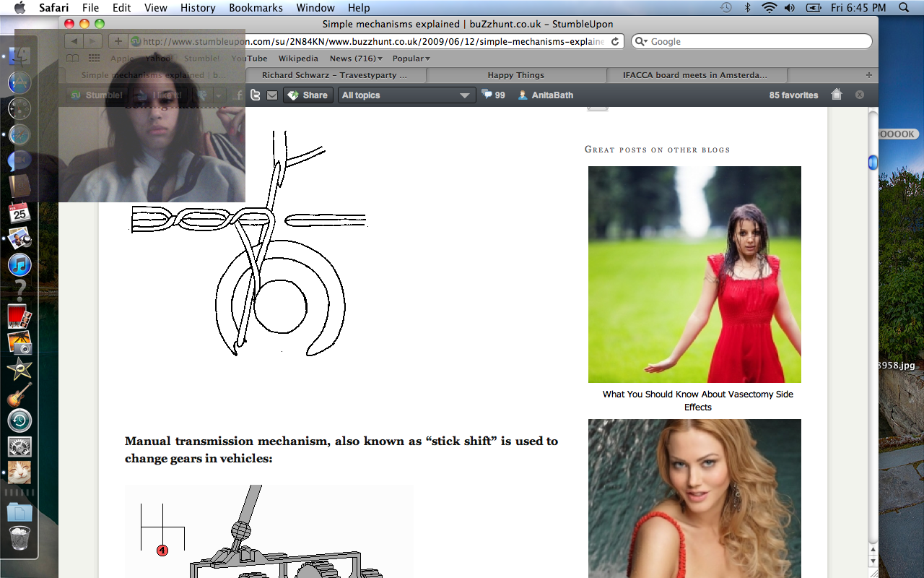Close the StumbleUpon toolbar with X icon
Viewport: 924px width, 578px height.
pos(860,95)
